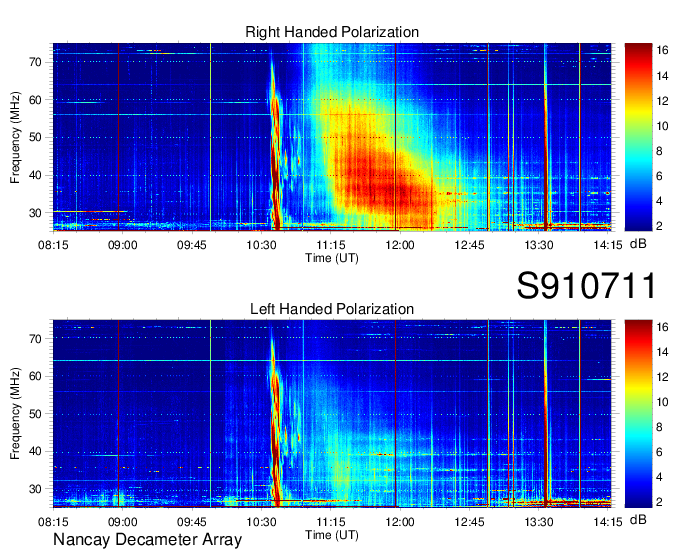This screenshot has width=680, height=552.
Task: Click "Time (UT)" label under Left Handed plot
Action: 332,535
